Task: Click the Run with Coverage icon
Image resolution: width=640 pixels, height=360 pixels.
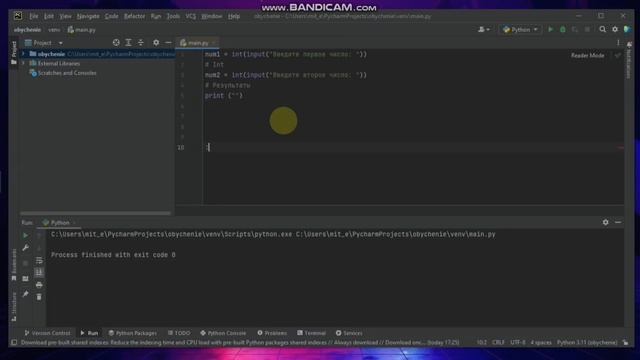Action: [575, 29]
